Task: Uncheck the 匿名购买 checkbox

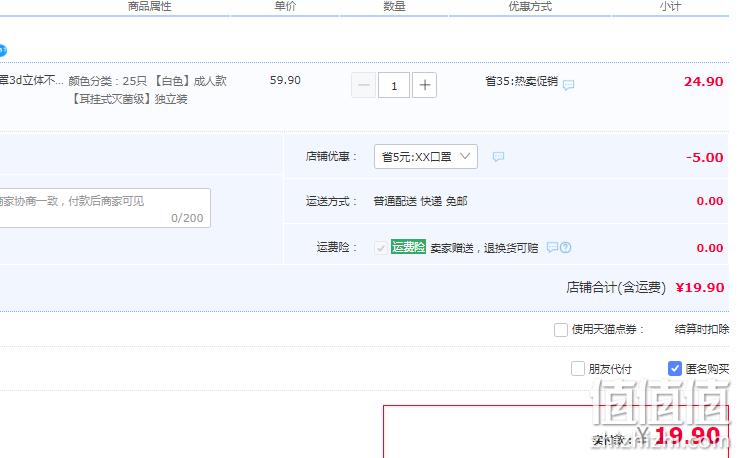Action: [675, 368]
